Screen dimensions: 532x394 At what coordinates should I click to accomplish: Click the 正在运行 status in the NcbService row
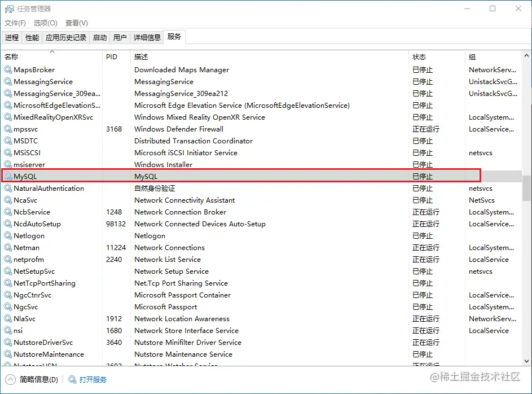point(426,212)
